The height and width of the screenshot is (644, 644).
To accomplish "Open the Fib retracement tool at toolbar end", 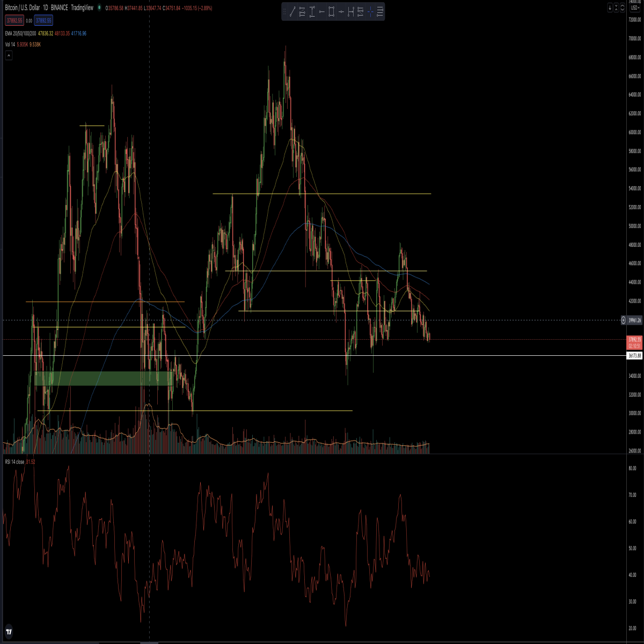I will (x=380, y=11).
